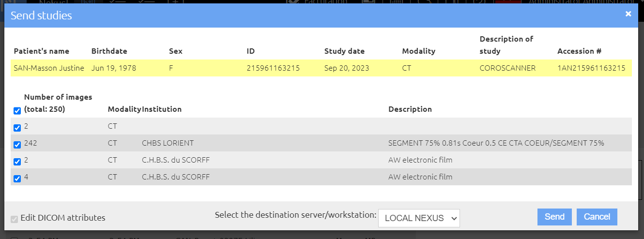The height and width of the screenshot is (239, 644).
Task: Click the Birthdate column header
Action: pos(109,51)
